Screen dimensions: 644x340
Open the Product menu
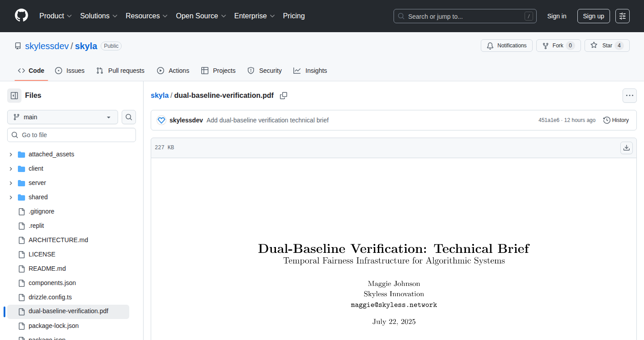pyautogui.click(x=55, y=16)
